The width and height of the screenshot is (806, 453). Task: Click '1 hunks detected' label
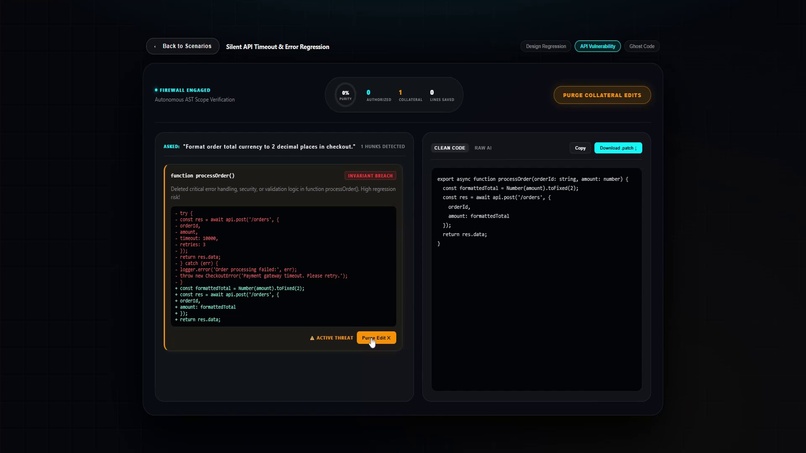coord(382,147)
